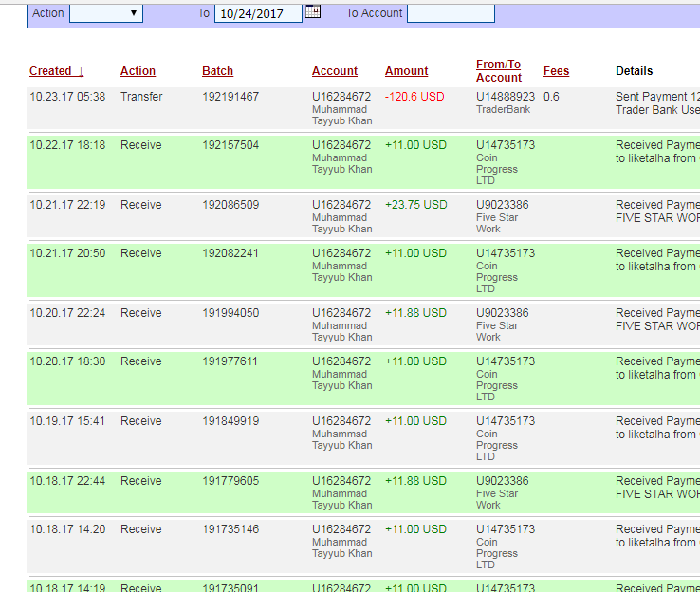Screen dimensions: 700x592
Task: Select batch number 192191467
Action: (x=230, y=97)
